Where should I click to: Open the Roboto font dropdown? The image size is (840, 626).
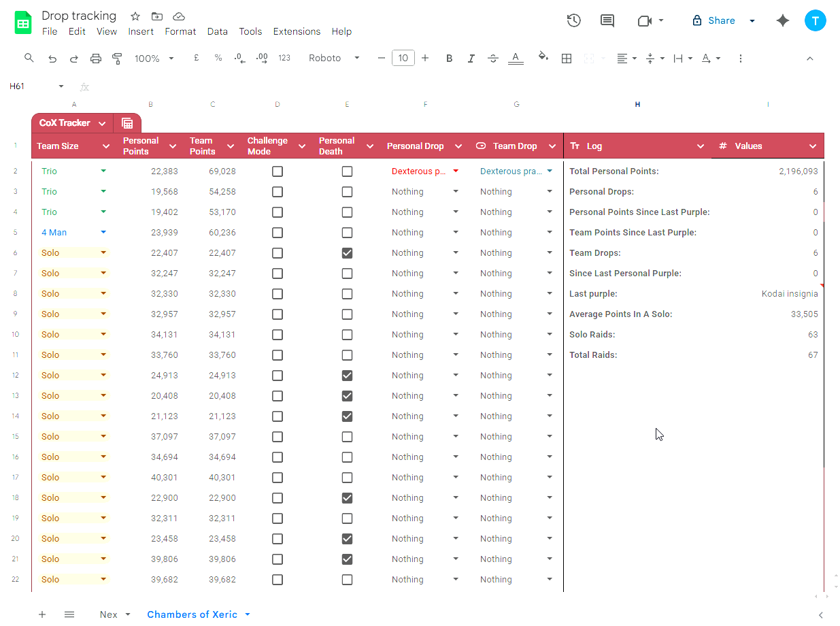coord(334,59)
